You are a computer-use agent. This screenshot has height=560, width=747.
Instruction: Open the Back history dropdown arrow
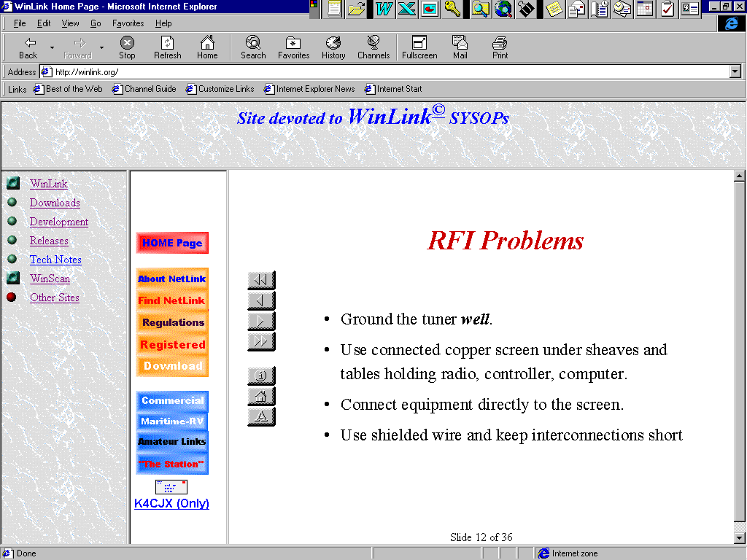point(52,47)
